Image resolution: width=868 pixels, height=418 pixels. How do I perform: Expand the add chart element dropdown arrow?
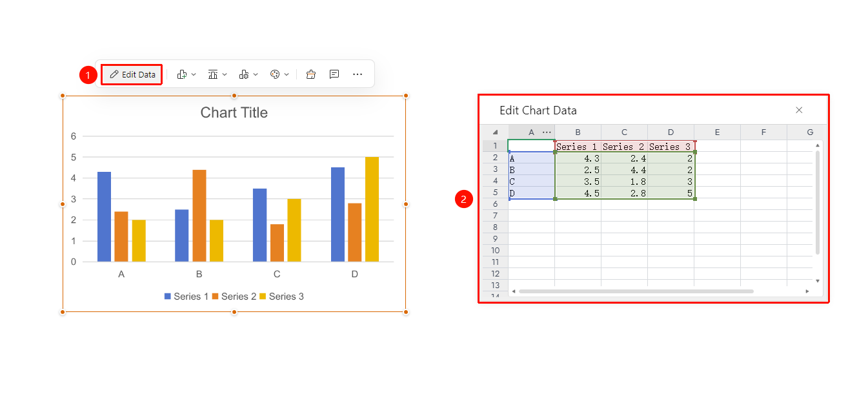pyautogui.click(x=194, y=74)
